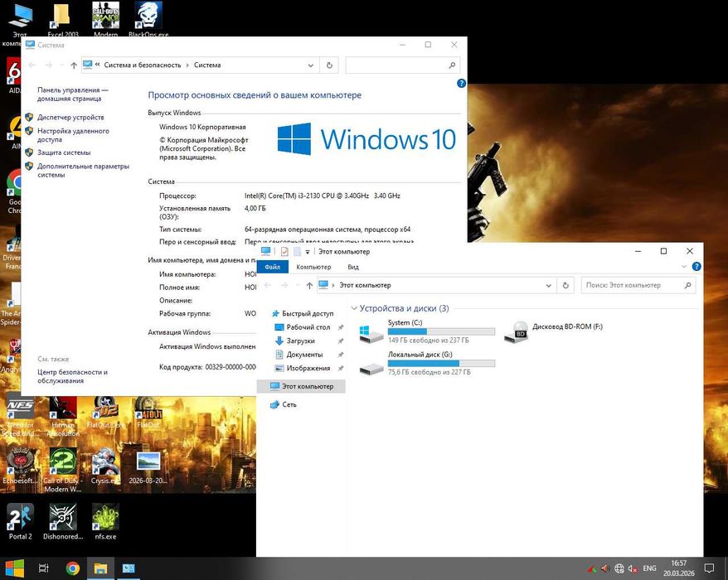Viewport: 728px width, 580px height.
Task: Switch to File Explorer on taskbar
Action: [x=101, y=568]
